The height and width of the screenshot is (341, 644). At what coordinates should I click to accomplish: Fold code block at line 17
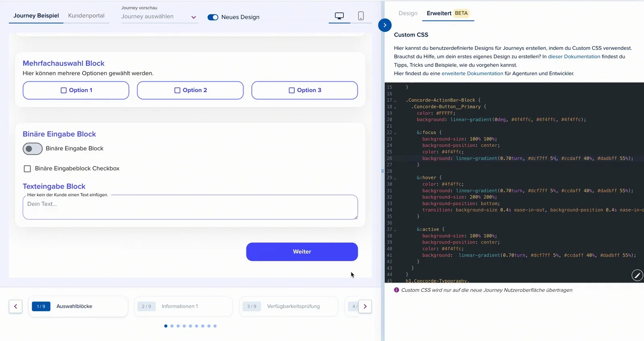coord(395,101)
